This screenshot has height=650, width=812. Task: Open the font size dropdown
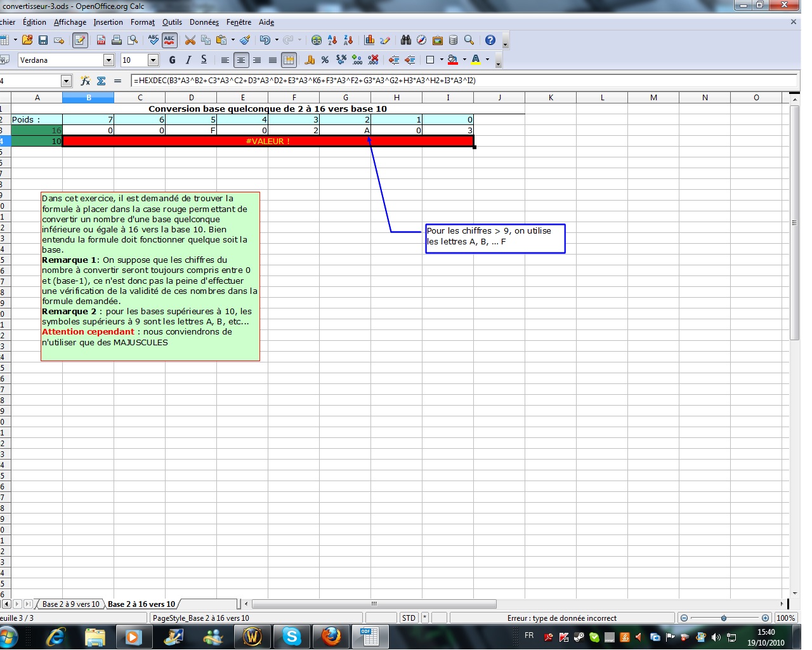[x=153, y=60]
